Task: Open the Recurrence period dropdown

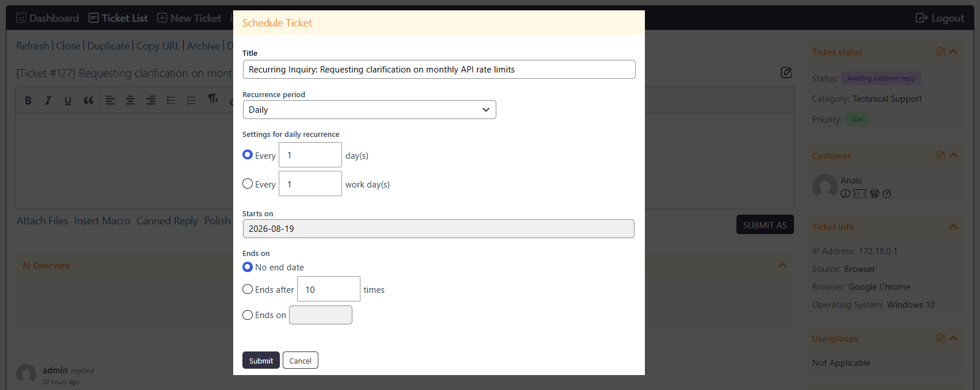Action: [369, 110]
